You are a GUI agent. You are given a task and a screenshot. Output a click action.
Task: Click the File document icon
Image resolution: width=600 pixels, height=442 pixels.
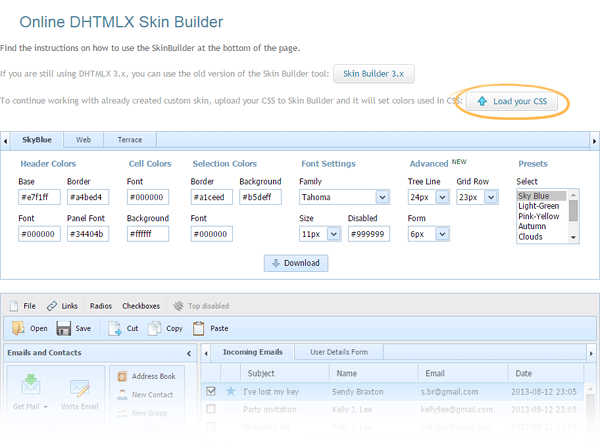tap(14, 306)
